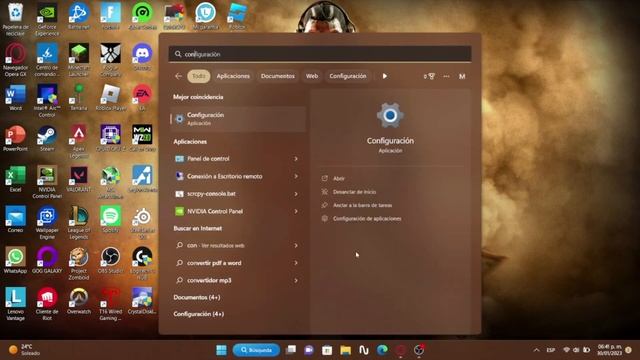The width and height of the screenshot is (640, 360).
Task: Launch Opera GX browser icon
Action: 16,59
